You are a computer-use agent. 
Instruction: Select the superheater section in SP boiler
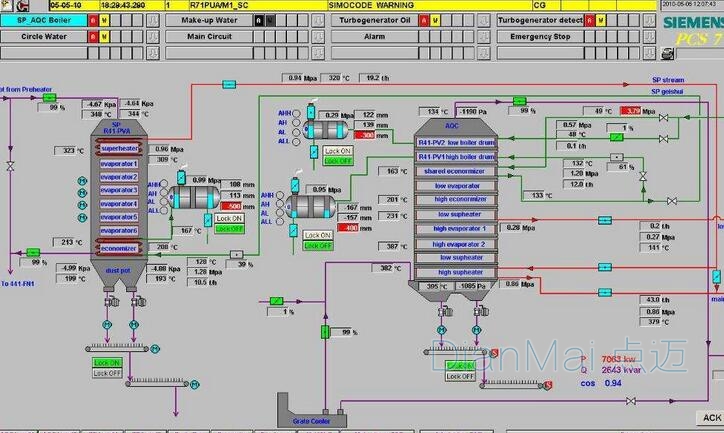point(119,149)
